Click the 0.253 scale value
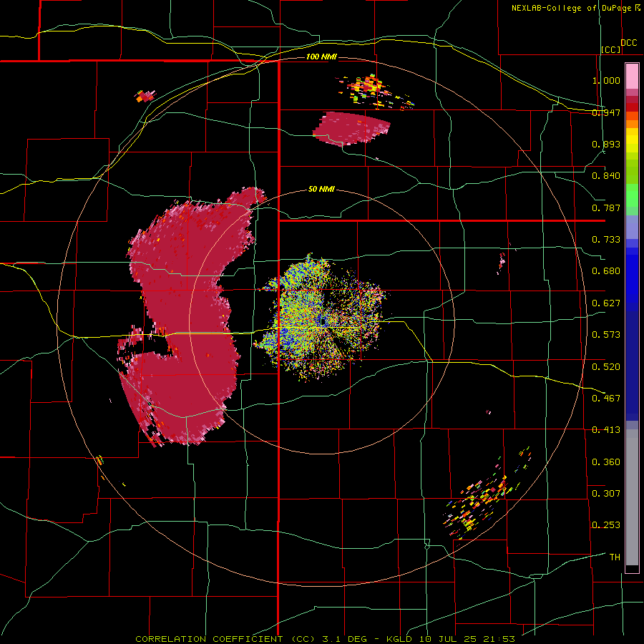This screenshot has height=644, width=644. pos(606,525)
